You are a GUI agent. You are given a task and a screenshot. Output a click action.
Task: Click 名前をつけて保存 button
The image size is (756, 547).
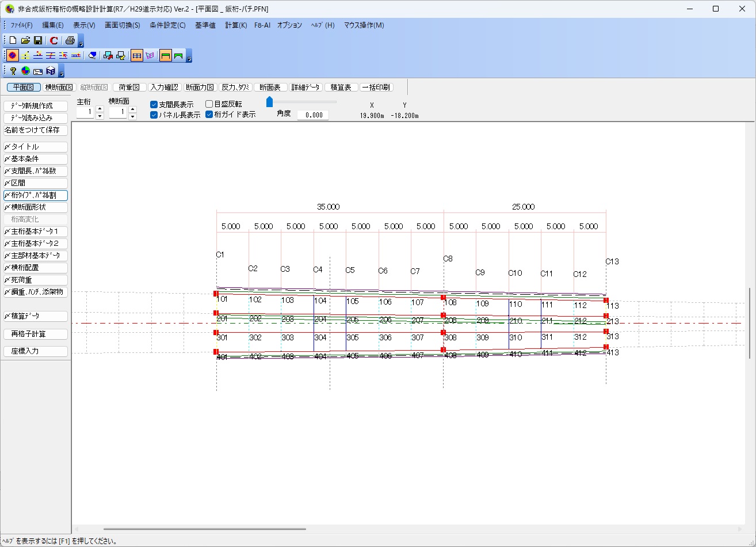tap(36, 130)
